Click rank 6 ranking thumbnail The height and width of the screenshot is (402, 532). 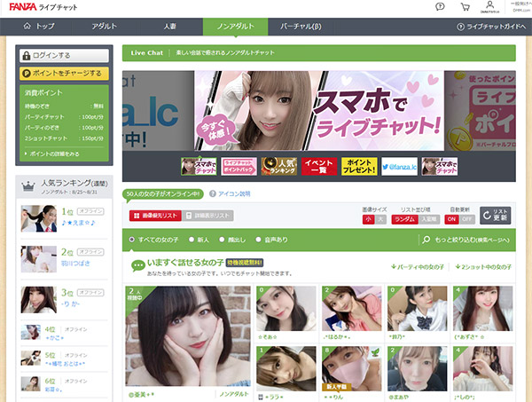31,383
